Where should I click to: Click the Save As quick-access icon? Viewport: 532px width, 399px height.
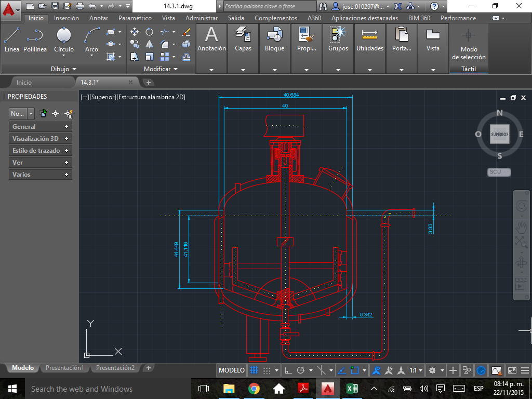[x=67, y=6]
